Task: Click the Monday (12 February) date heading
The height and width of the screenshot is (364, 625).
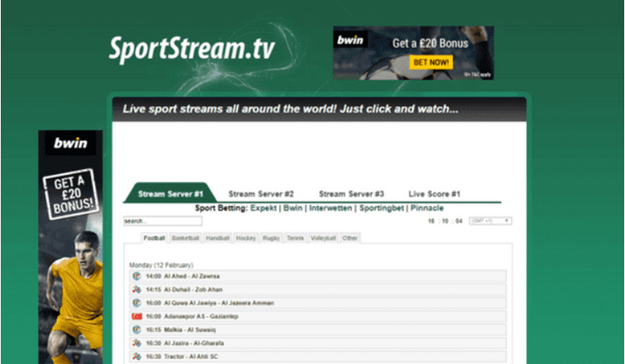Action: (161, 265)
